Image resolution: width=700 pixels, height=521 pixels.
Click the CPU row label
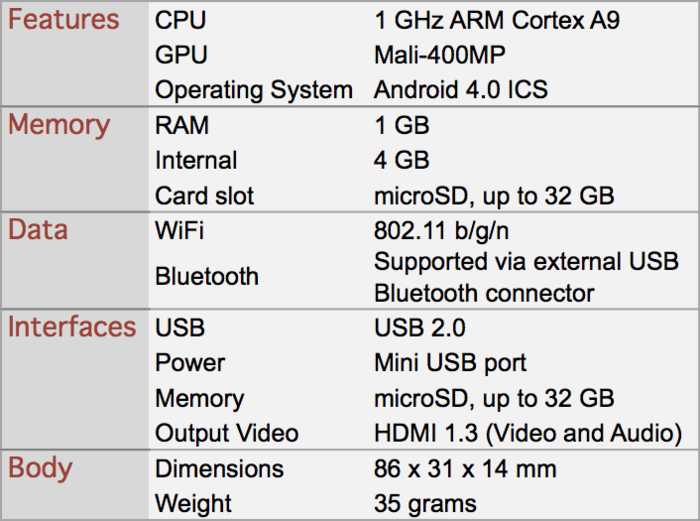click(181, 21)
